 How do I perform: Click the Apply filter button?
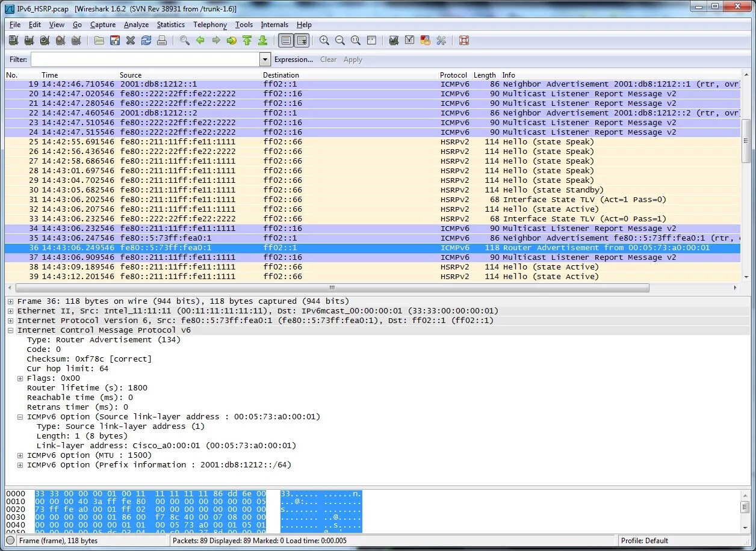353,60
